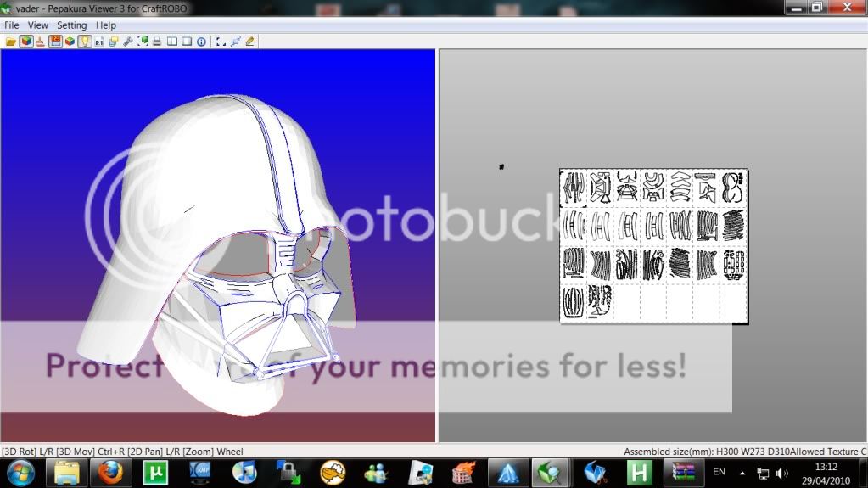The height and width of the screenshot is (488, 868).
Task: Open uTorrent from the taskbar
Action: tap(155, 474)
